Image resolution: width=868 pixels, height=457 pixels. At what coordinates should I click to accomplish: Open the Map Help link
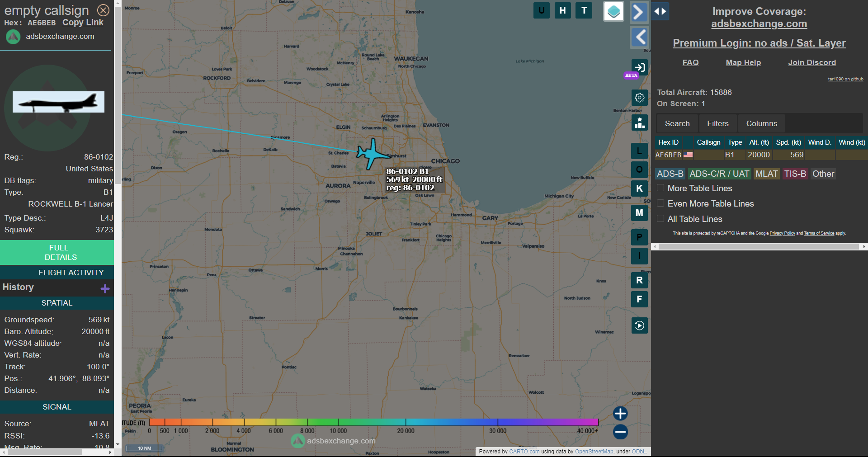(x=743, y=62)
